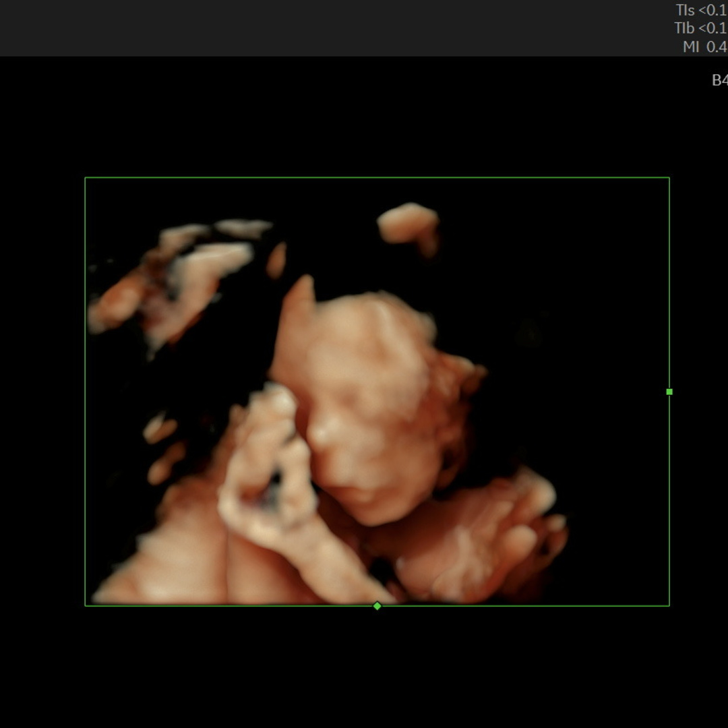
Task: Click the small floating fragment at top center
Action: [408, 224]
